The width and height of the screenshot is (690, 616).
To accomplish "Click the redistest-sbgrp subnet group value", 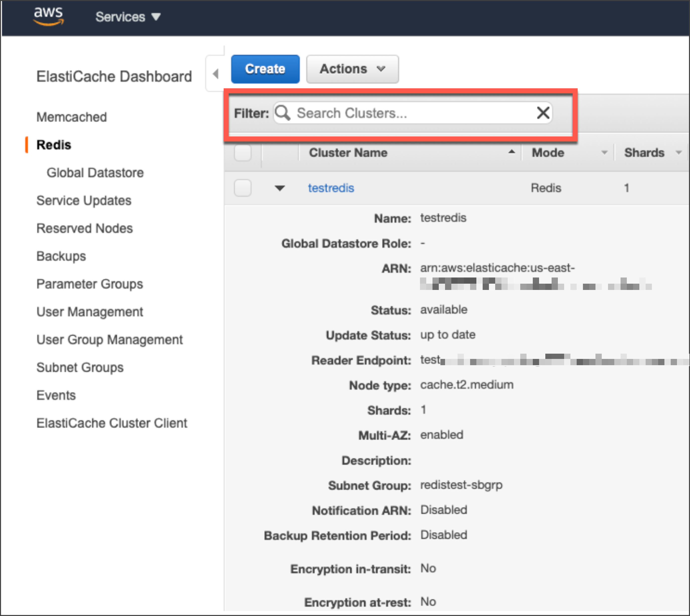I will [461, 485].
